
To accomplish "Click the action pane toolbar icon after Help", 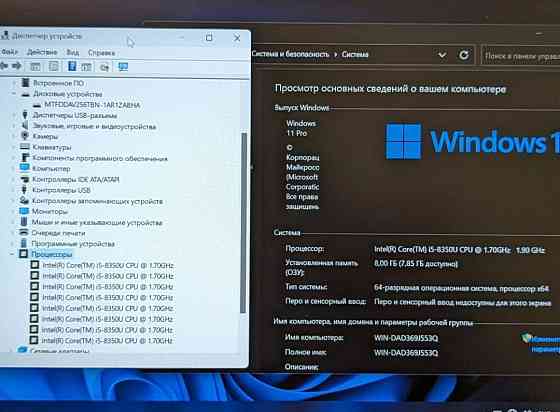I will click(x=86, y=67).
